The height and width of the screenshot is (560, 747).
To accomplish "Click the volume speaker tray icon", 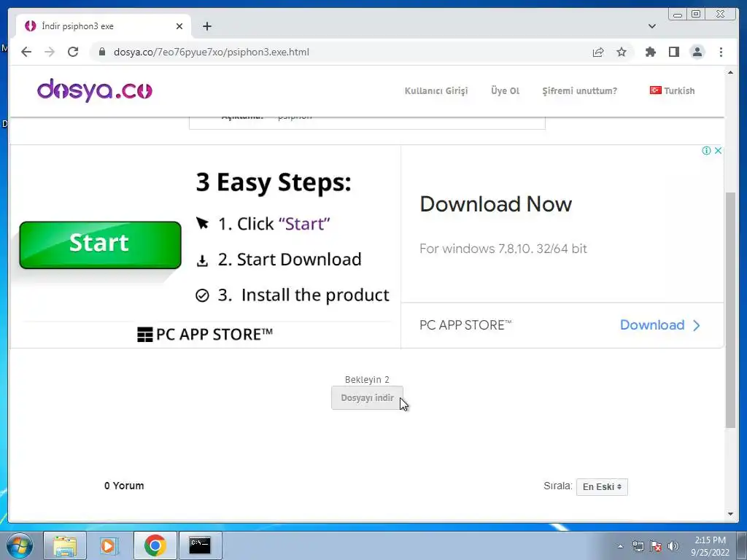I will pos(673,546).
